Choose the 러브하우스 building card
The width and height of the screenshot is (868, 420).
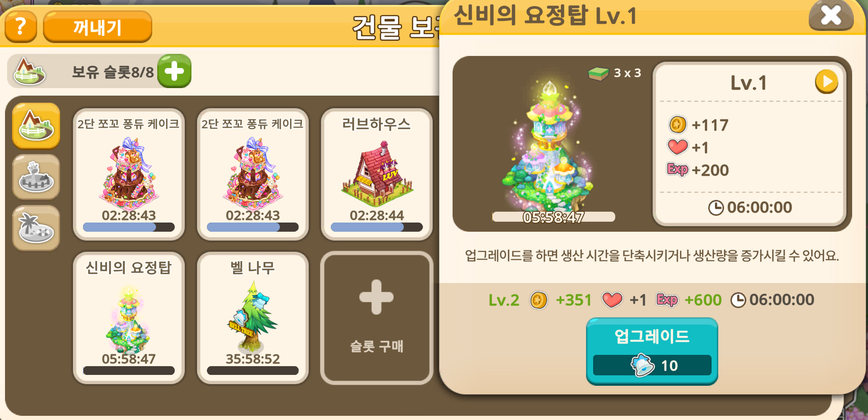(376, 174)
